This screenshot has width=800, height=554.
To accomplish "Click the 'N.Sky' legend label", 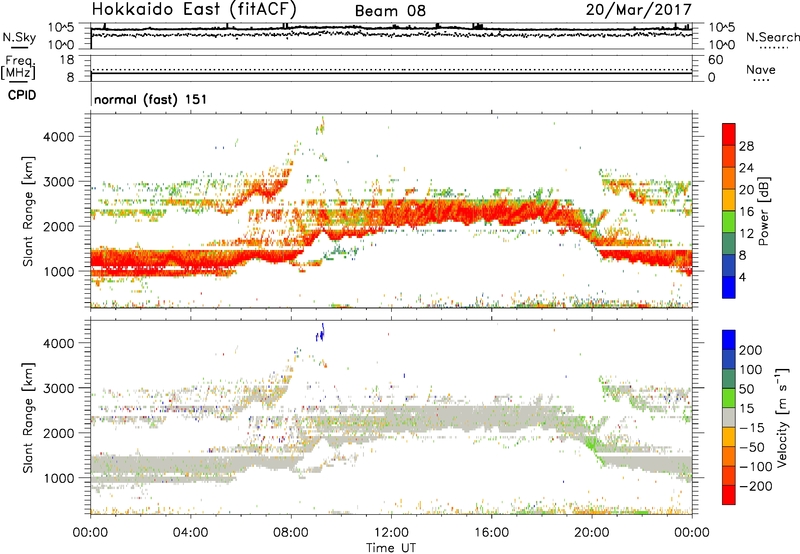I will pyautogui.click(x=19, y=37).
